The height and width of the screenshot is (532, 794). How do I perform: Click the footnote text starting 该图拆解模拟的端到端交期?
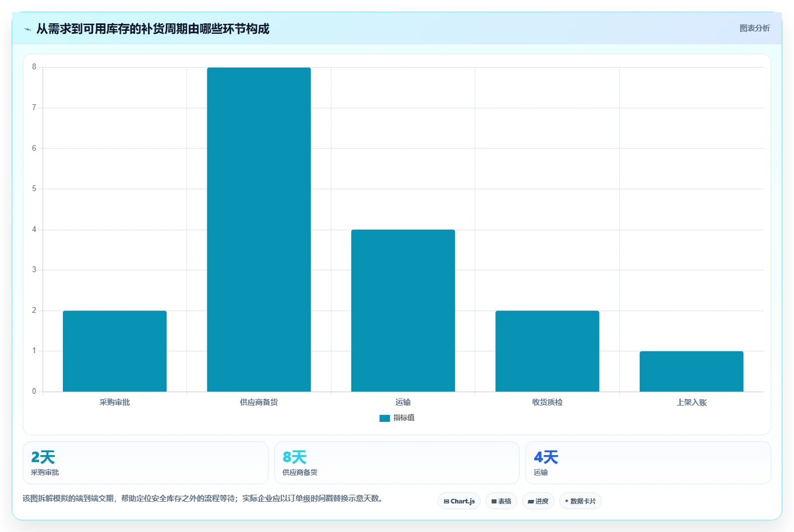[203, 498]
